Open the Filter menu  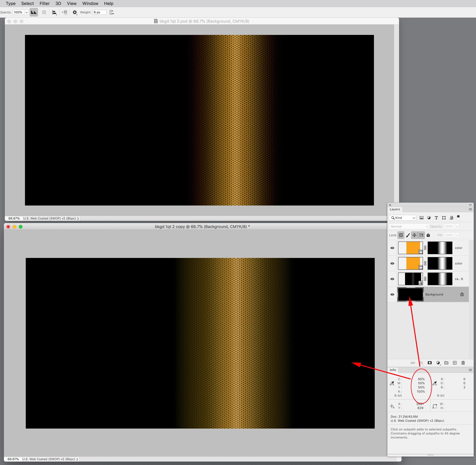45,3
